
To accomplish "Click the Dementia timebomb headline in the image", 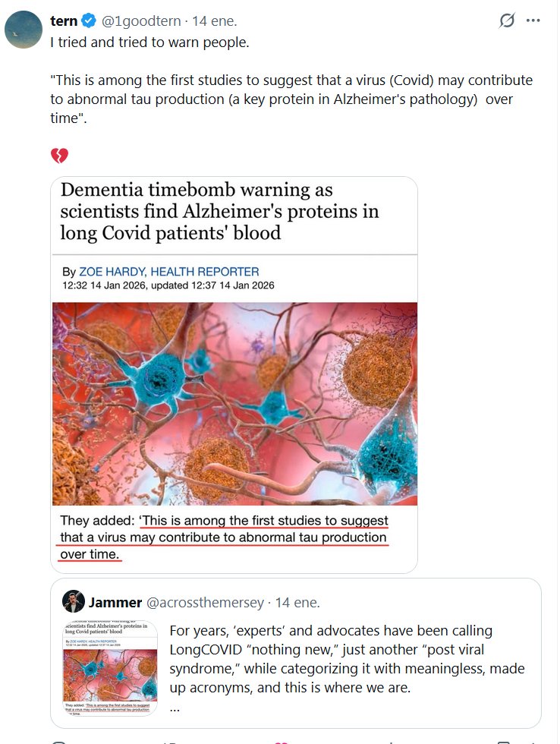I will [x=220, y=211].
